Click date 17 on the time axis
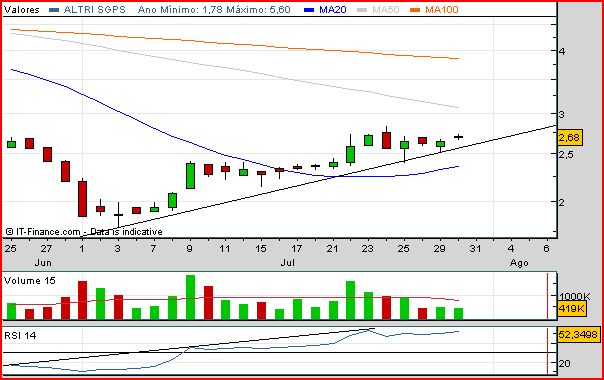This screenshot has height=380, width=604. click(x=296, y=249)
